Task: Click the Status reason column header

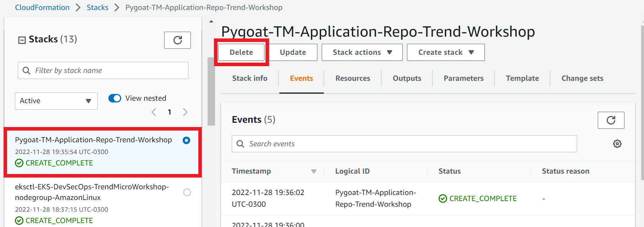Action: click(565, 171)
